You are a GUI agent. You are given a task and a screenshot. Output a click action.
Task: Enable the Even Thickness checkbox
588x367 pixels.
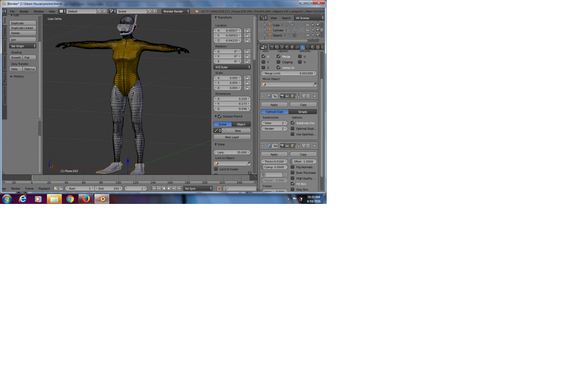click(293, 173)
